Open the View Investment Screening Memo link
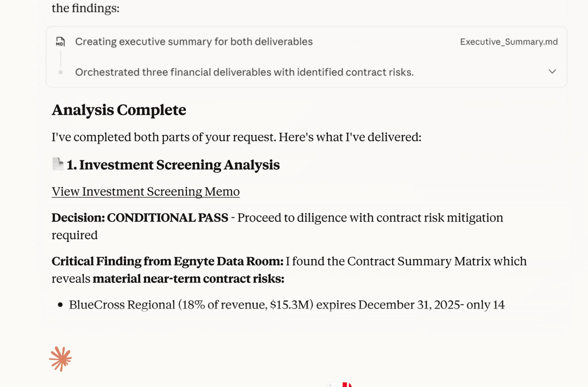 click(x=145, y=192)
